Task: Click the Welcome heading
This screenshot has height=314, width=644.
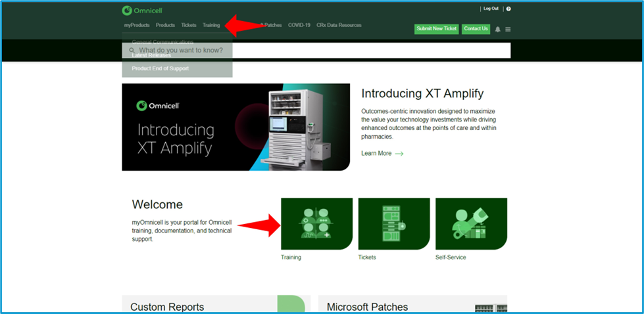Action: pos(157,204)
